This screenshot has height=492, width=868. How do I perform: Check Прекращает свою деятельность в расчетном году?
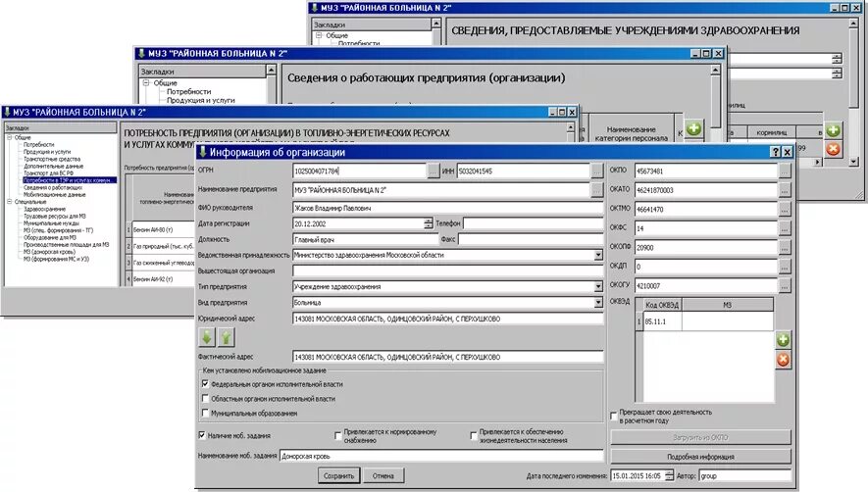[x=613, y=417]
